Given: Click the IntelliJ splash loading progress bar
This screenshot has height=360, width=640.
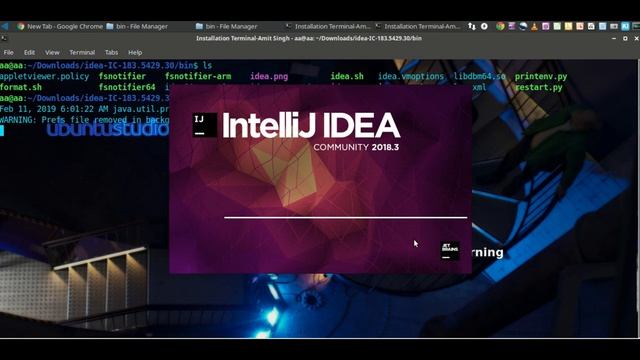Looking at the screenshot, I should [x=345, y=218].
